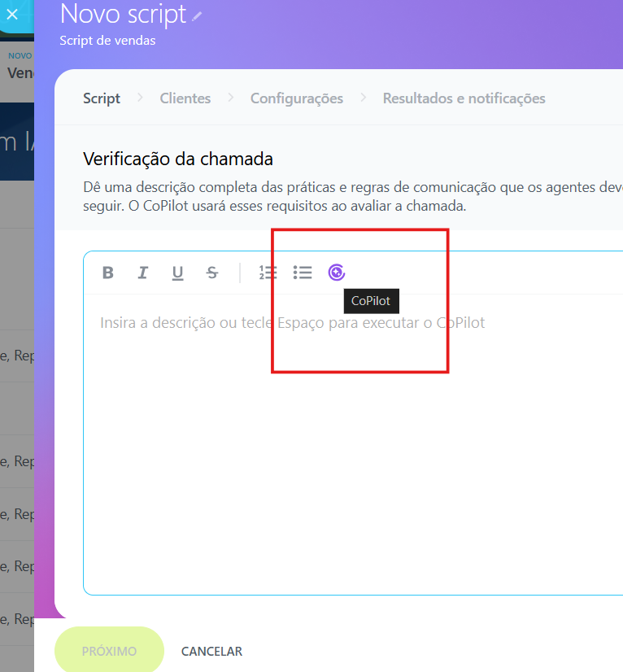Click the chevron after the Clientes step
623x672 pixels.
[x=231, y=98]
